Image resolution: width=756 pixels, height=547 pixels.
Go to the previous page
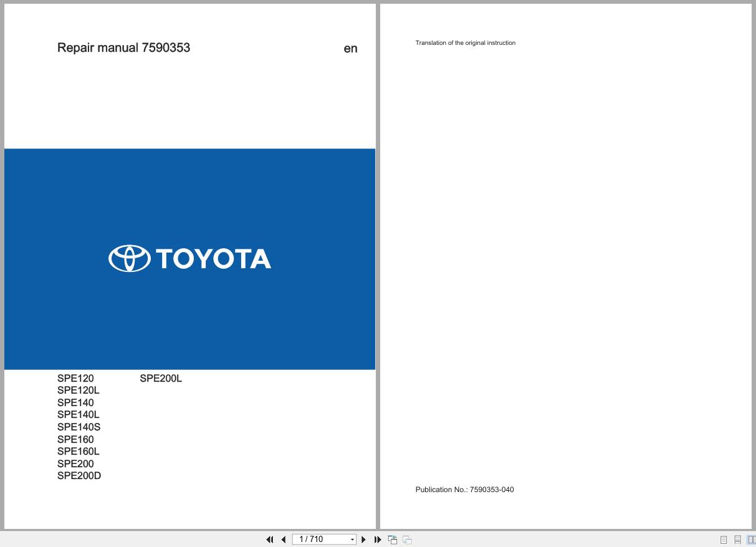[284, 540]
